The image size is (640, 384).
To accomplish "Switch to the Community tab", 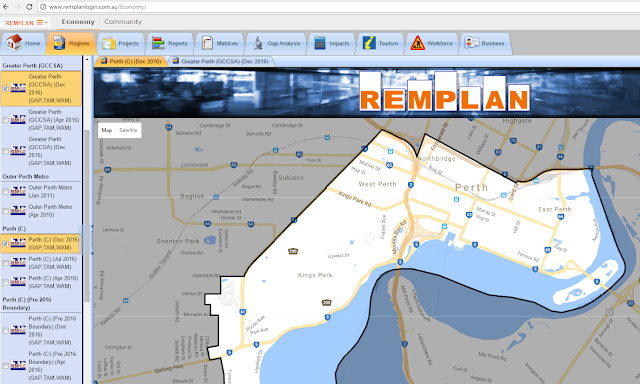I will (x=123, y=22).
